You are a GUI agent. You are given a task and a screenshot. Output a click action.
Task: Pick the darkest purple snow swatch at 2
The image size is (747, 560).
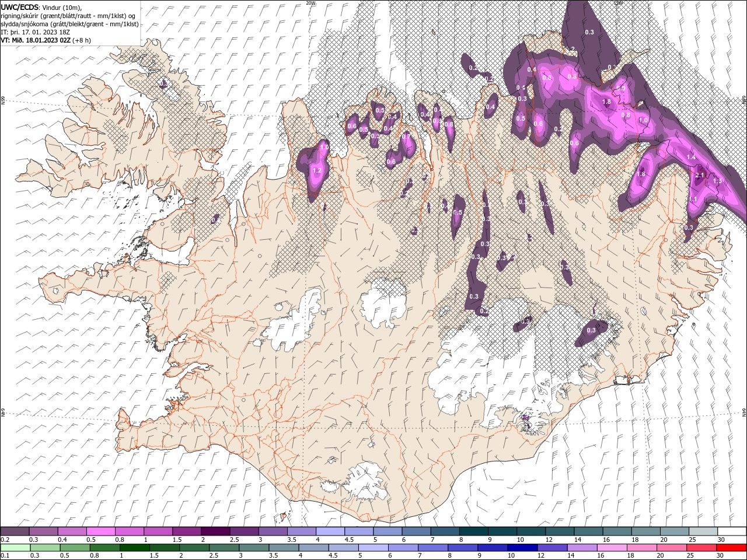click(x=215, y=531)
